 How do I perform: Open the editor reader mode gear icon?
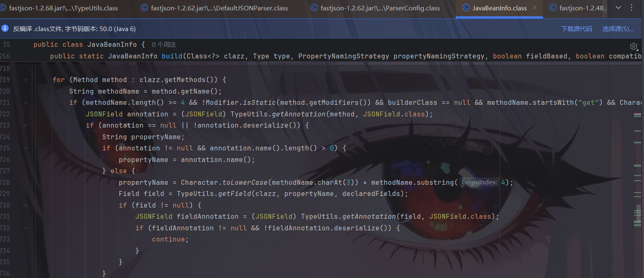click(633, 46)
